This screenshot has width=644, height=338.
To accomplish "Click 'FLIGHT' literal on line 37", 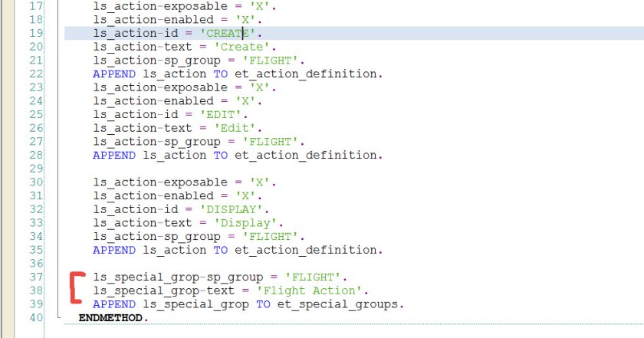I will tap(313, 277).
